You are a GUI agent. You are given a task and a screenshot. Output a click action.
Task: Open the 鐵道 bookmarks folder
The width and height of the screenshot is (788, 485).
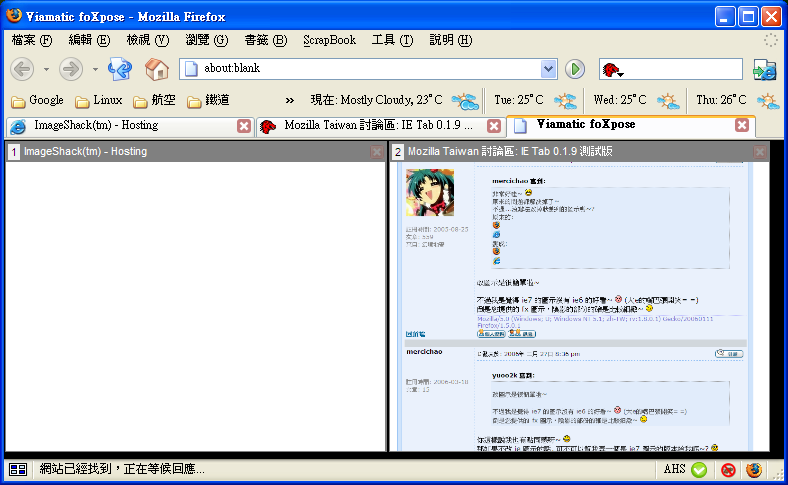click(x=208, y=101)
